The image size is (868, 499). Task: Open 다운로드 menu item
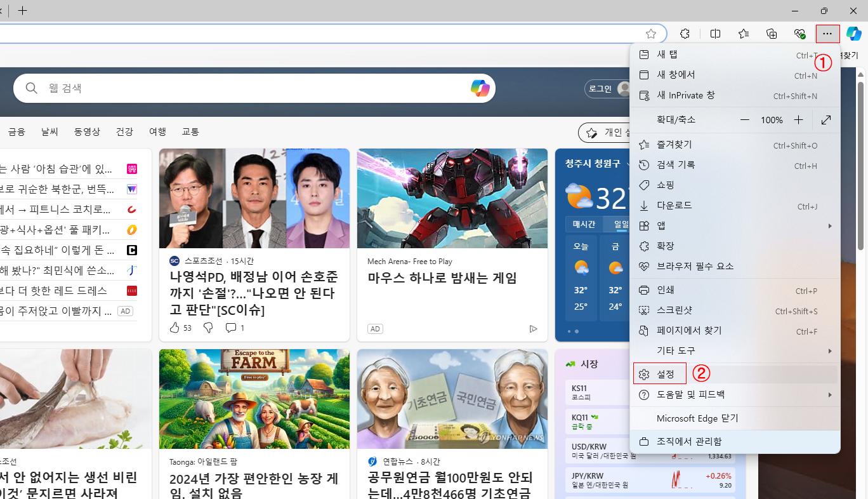[x=735, y=206]
